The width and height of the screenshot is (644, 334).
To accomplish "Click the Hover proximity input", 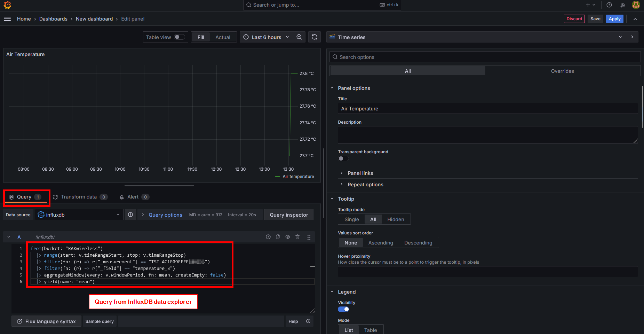I will (x=488, y=272).
